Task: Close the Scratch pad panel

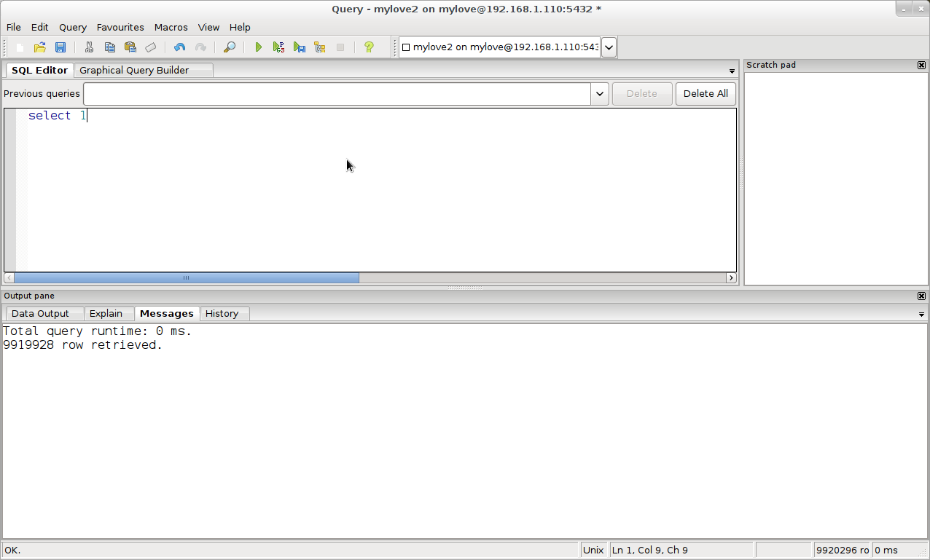Action: (921, 66)
